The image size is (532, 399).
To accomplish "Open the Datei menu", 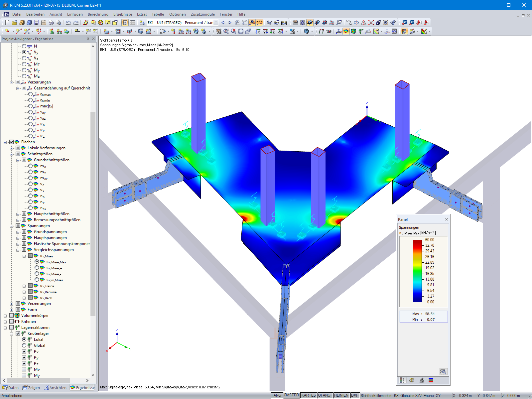I will pos(17,14).
